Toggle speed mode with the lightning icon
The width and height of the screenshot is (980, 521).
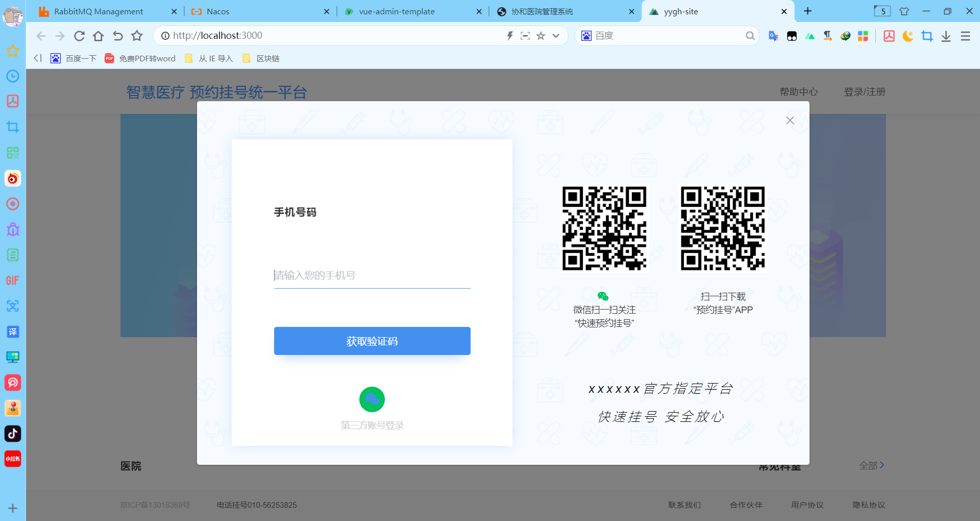pos(509,36)
